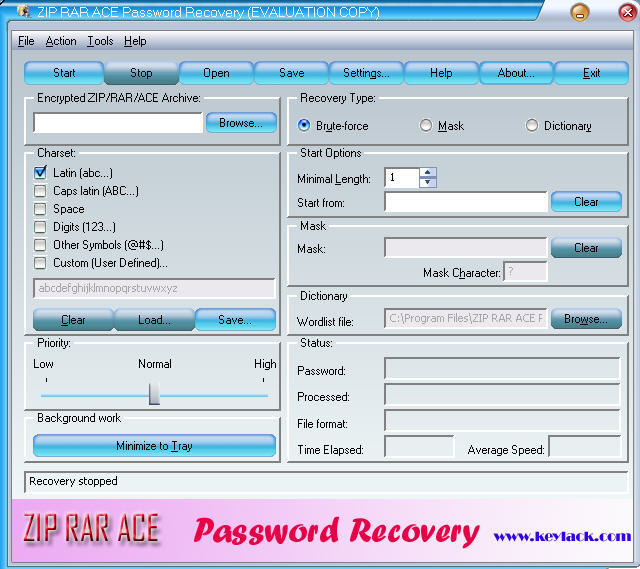The width and height of the screenshot is (640, 569).
Task: Select Brute-force recovery type
Action: (x=304, y=125)
